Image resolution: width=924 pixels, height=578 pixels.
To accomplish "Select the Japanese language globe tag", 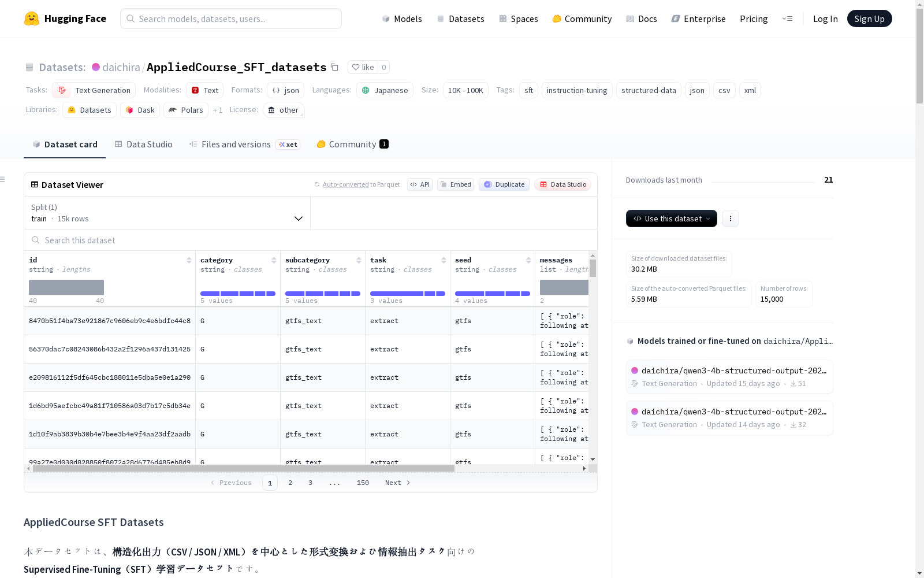I will click(x=385, y=90).
